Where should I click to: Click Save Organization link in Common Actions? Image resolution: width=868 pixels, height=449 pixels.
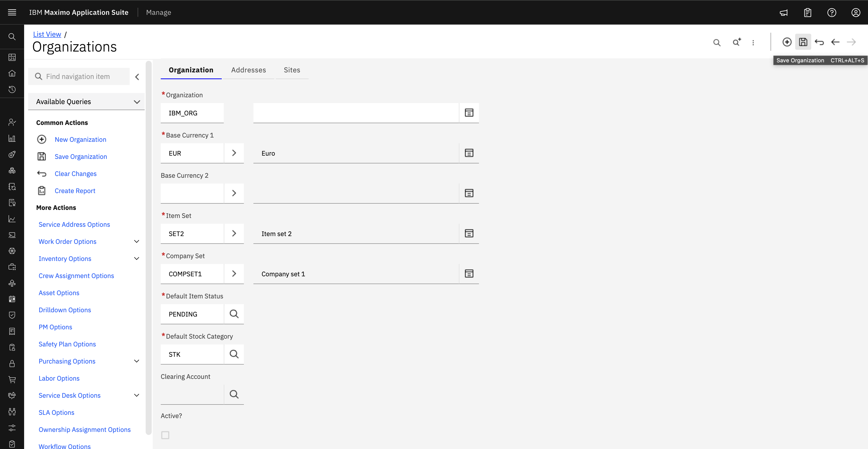(81, 157)
